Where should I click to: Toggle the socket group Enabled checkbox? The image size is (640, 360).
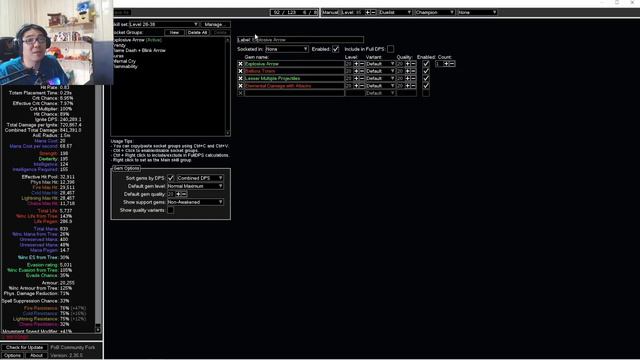coord(336,49)
